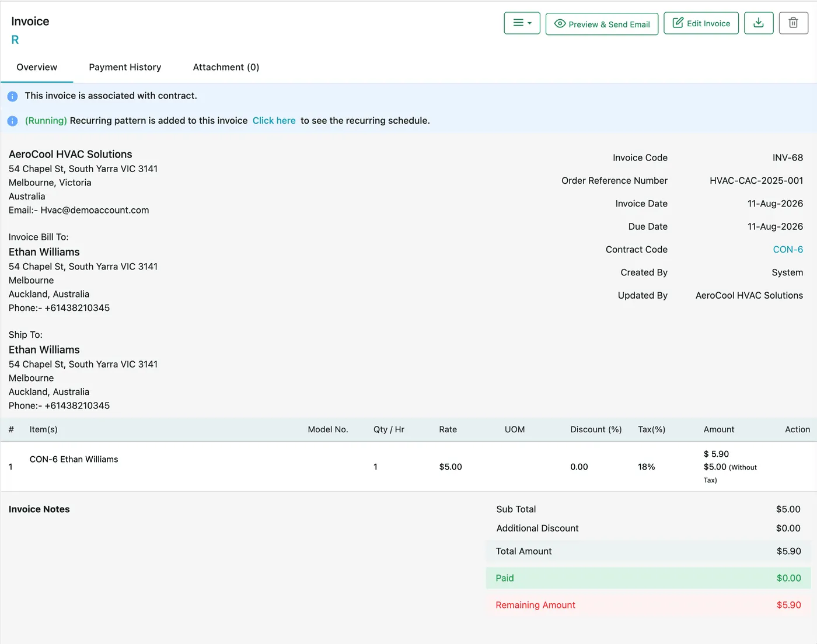Delete the invoice with the trash icon
Screen dimensions: 817x644
click(x=794, y=23)
